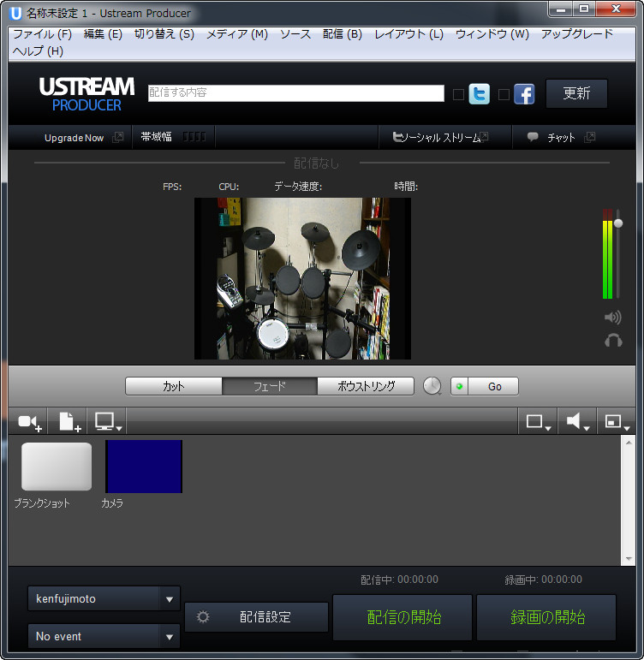The height and width of the screenshot is (660, 644).
Task: Click the Ustream U title bar icon
Action: pyautogui.click(x=15, y=14)
